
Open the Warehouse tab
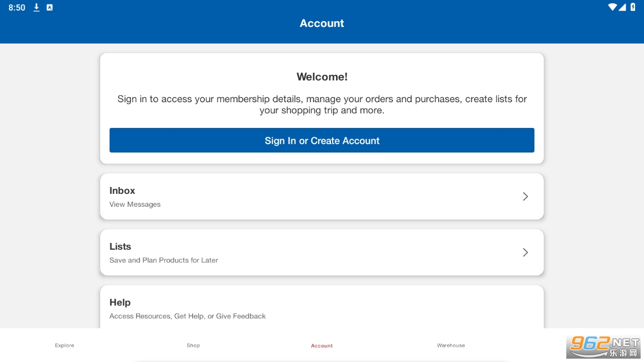[451, 345]
